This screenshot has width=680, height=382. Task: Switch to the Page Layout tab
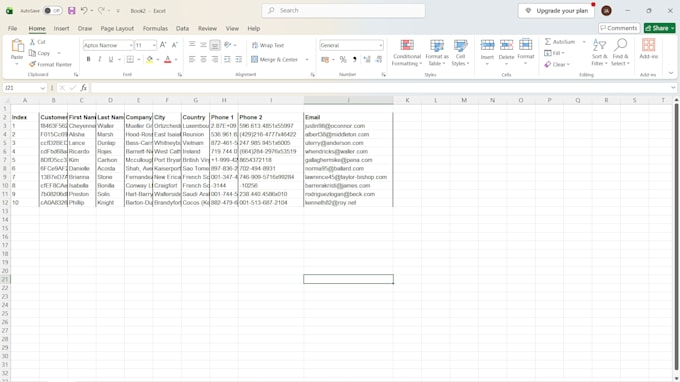(117, 28)
